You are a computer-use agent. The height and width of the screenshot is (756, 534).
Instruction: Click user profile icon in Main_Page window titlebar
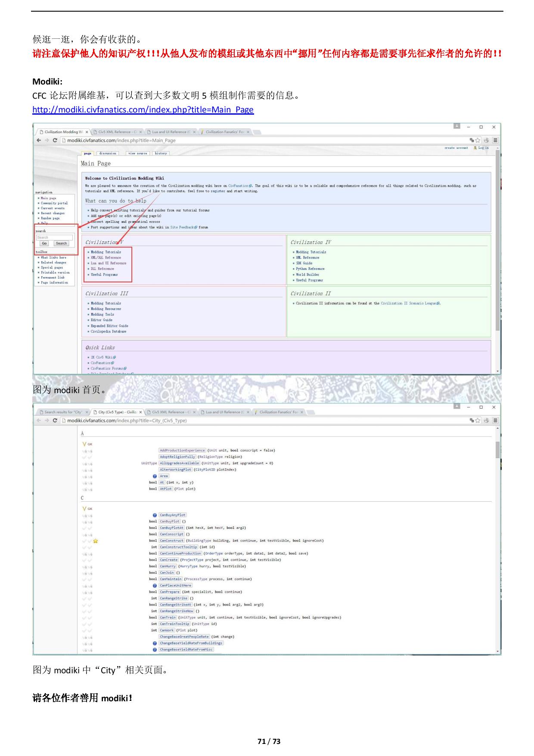click(456, 126)
